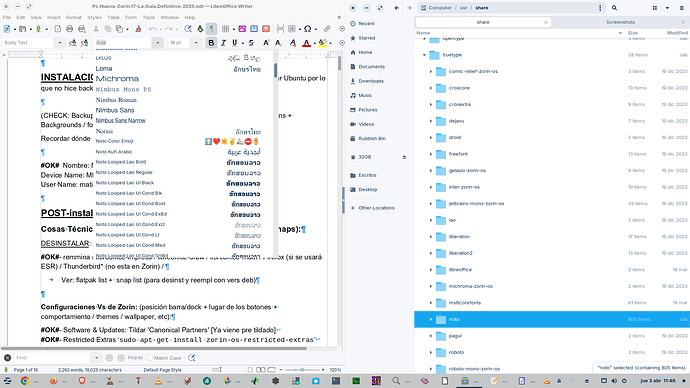690x388 pixels.
Task: Click Decrease Font Size icon
Action: tap(278, 43)
